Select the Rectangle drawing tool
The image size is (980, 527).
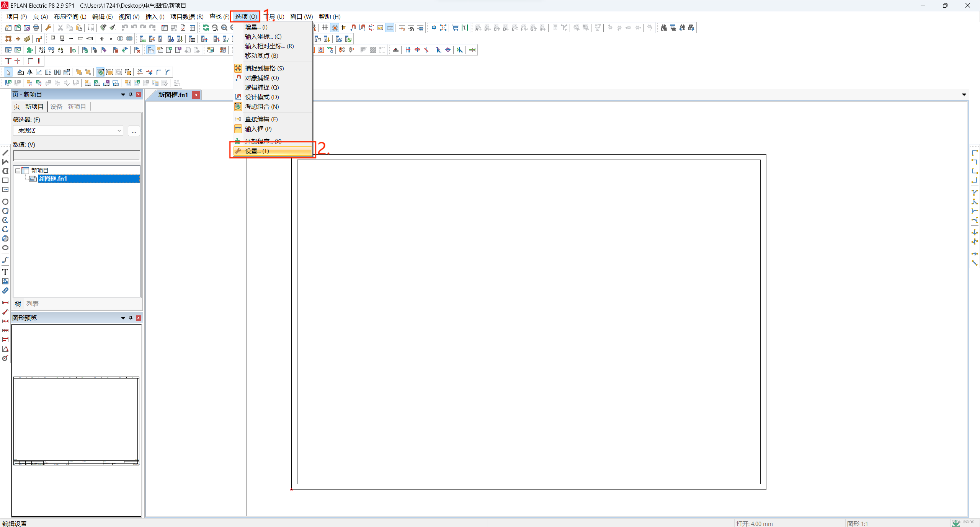5,180
